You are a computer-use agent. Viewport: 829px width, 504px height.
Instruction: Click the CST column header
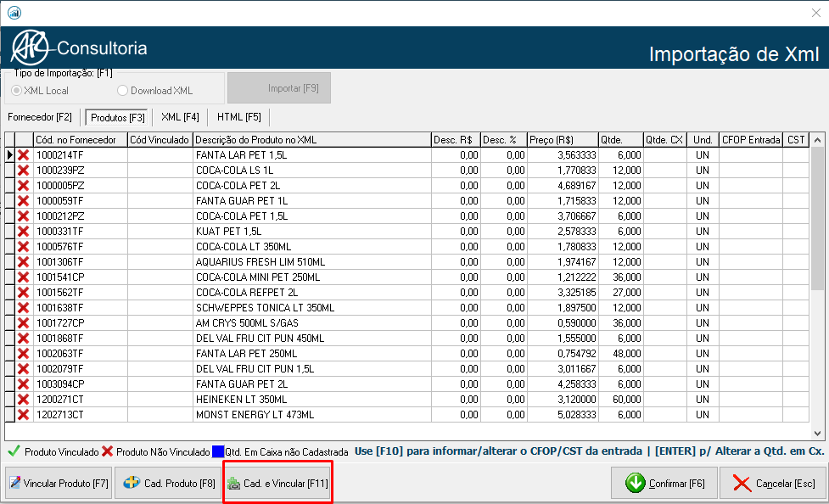click(796, 140)
